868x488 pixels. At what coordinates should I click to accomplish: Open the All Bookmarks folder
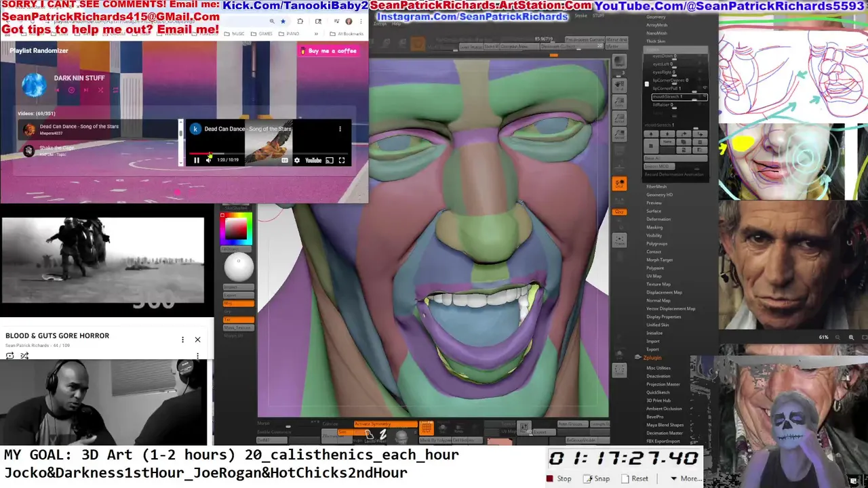tap(347, 33)
